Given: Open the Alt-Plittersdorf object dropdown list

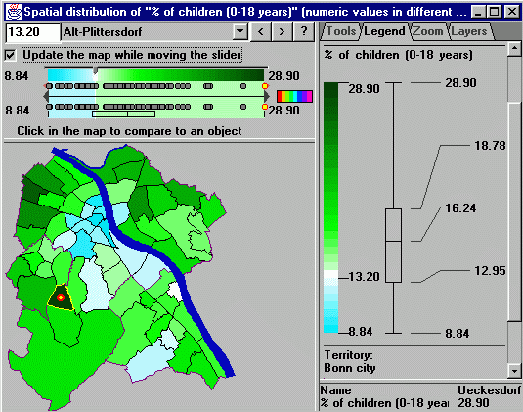Looking at the screenshot, I should click(x=240, y=32).
